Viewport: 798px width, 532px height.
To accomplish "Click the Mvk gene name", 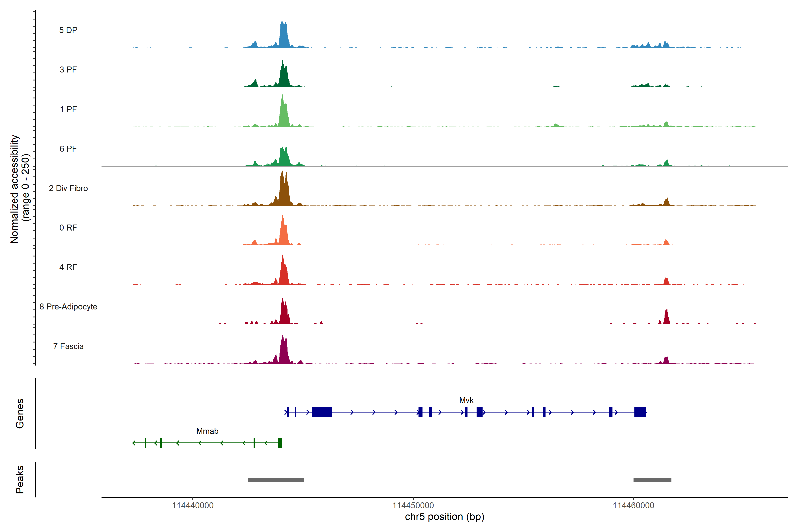I will (466, 400).
